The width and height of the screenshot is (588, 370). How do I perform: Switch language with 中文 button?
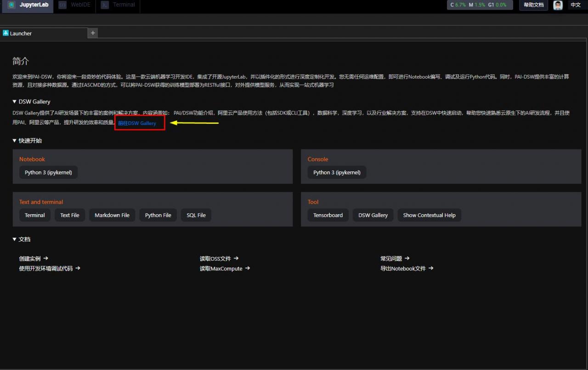coord(576,5)
